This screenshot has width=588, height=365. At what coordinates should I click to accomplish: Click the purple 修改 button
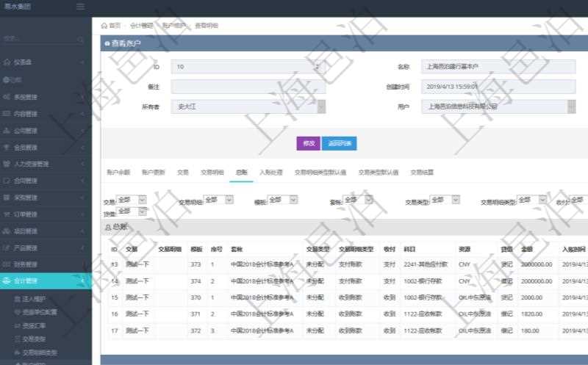309,143
